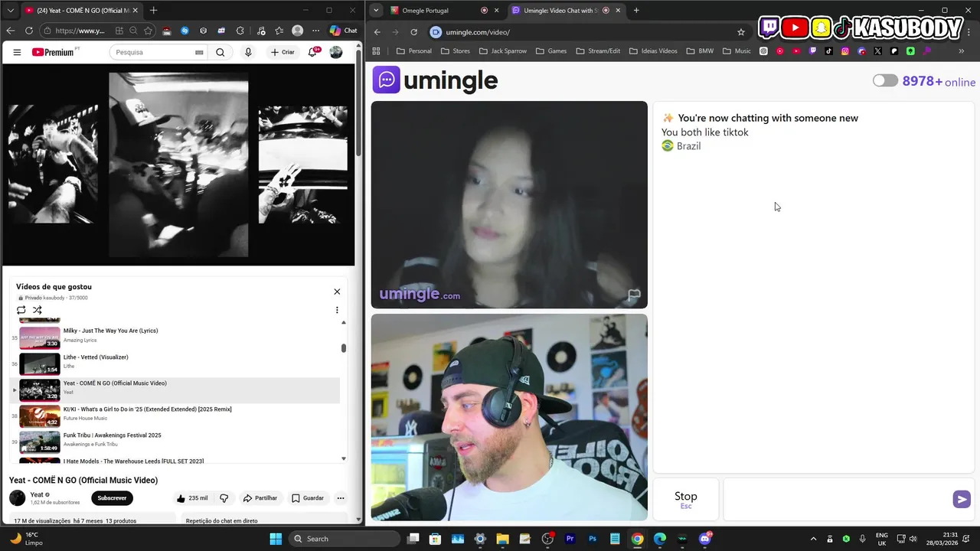The height and width of the screenshot is (551, 980).
Task: Click the Subscrever button
Action: pyautogui.click(x=112, y=498)
